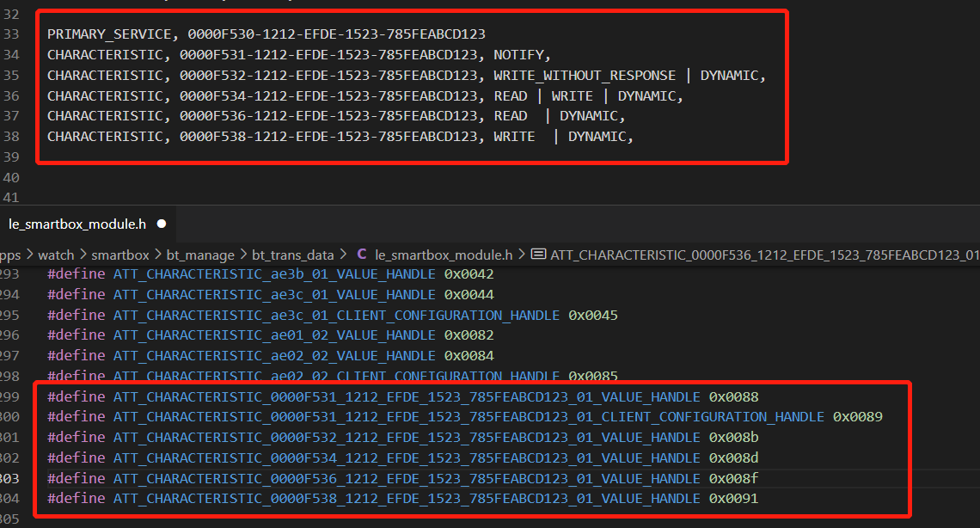Expand the chevron after bt_trans_data breadcrumb
980x528 pixels.
coord(343,255)
